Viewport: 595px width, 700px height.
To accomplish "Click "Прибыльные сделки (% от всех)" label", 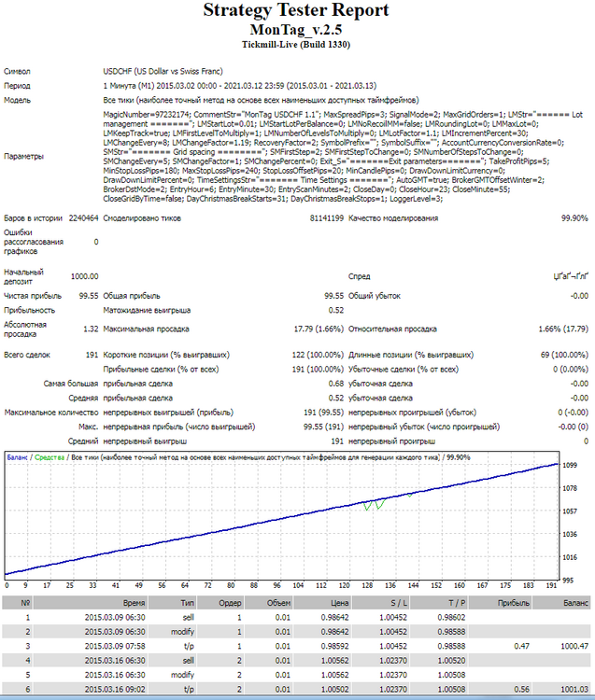I will pyautogui.click(x=161, y=370).
